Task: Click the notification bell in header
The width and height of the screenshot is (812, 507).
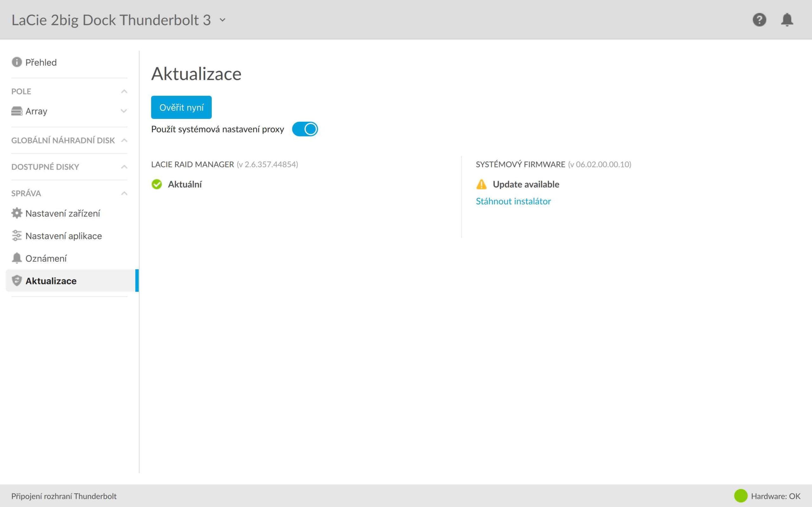Action: (x=787, y=20)
